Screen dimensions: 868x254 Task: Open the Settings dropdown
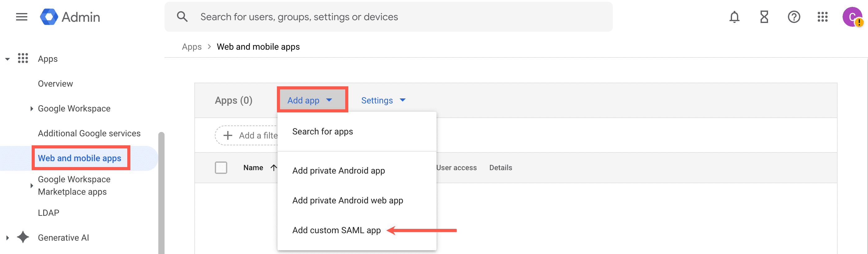[383, 100]
